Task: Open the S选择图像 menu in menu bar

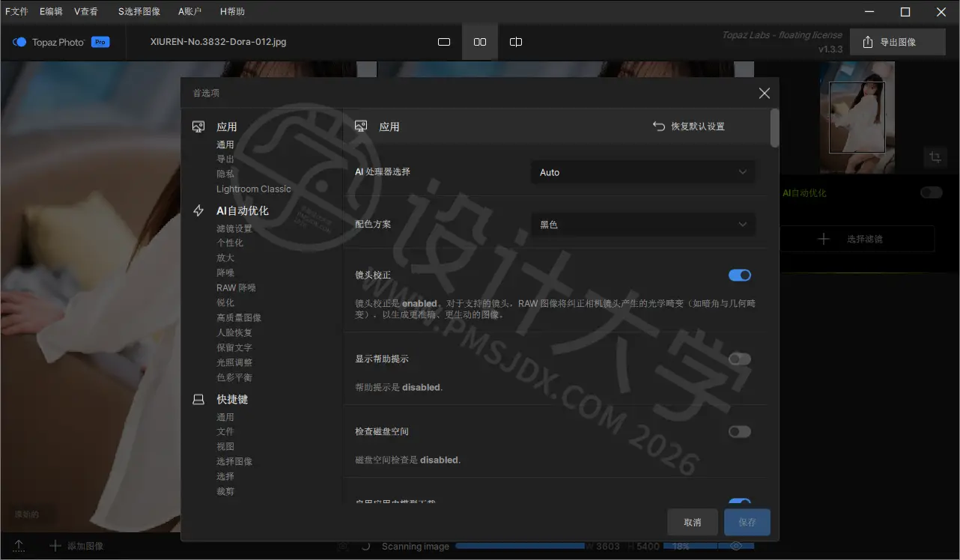Action: 139,11
